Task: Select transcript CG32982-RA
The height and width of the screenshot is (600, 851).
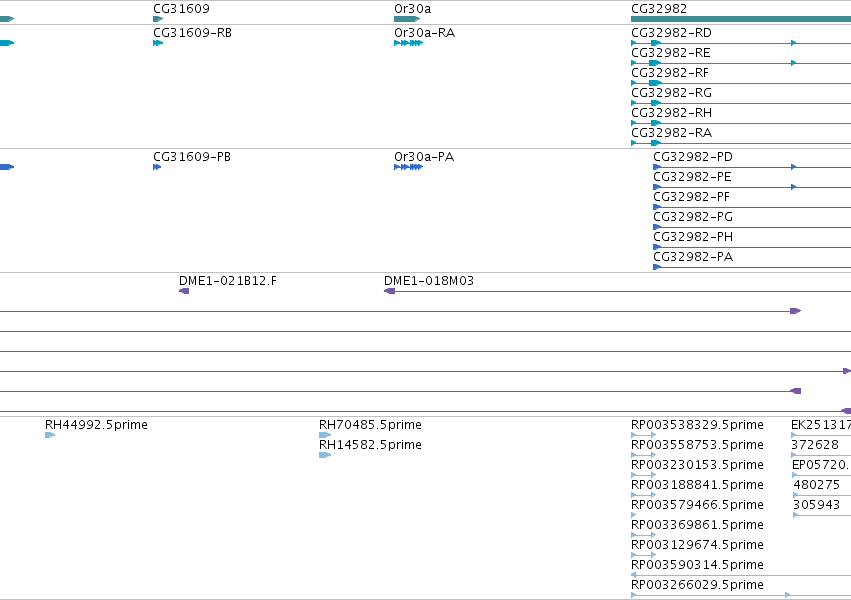Action: (x=671, y=133)
